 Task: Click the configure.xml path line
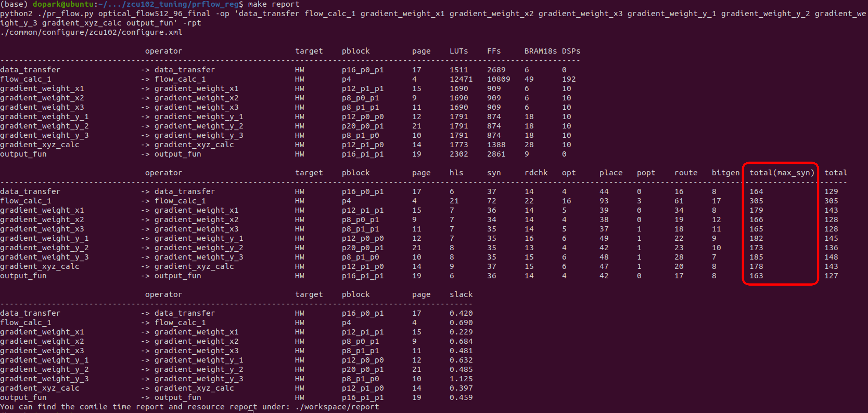pyautogui.click(x=91, y=32)
